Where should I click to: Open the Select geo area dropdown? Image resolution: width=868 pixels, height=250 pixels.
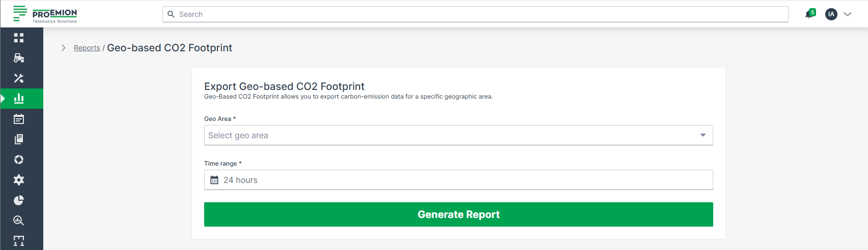[x=458, y=135]
